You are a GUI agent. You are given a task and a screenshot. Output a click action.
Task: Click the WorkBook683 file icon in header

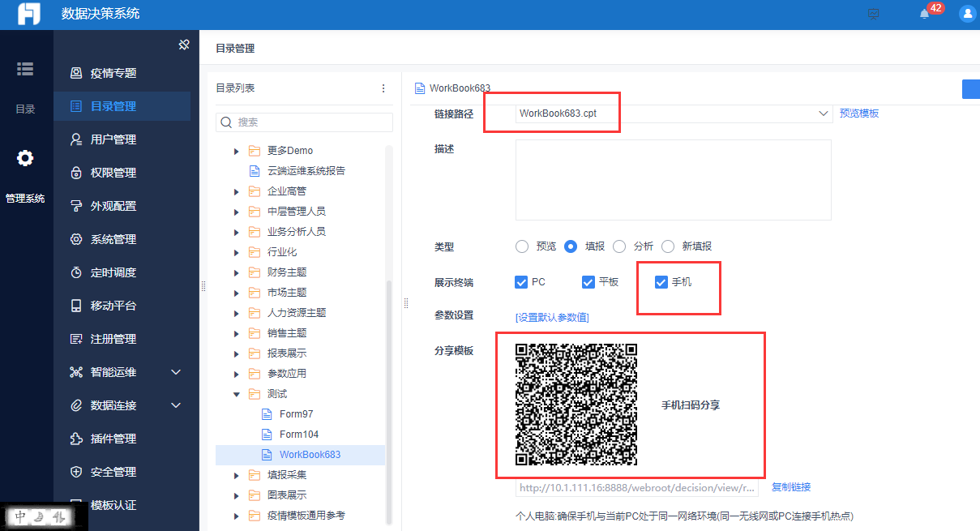[x=420, y=88]
